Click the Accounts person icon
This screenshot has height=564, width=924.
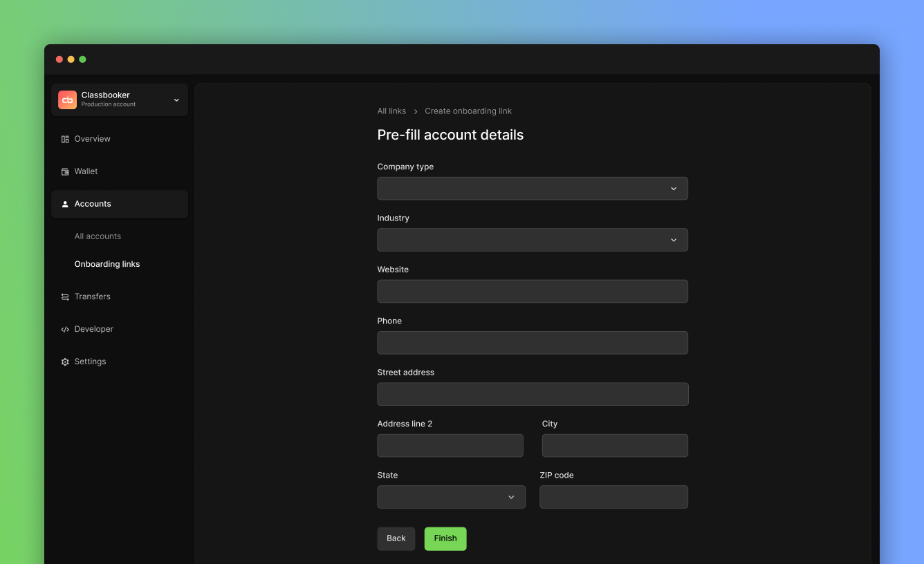pos(65,204)
